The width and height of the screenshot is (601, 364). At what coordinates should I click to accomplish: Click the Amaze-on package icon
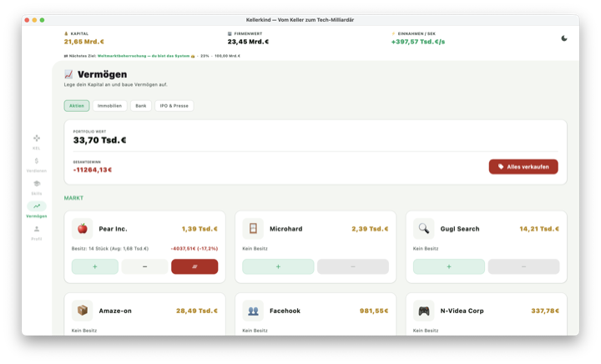click(x=82, y=311)
